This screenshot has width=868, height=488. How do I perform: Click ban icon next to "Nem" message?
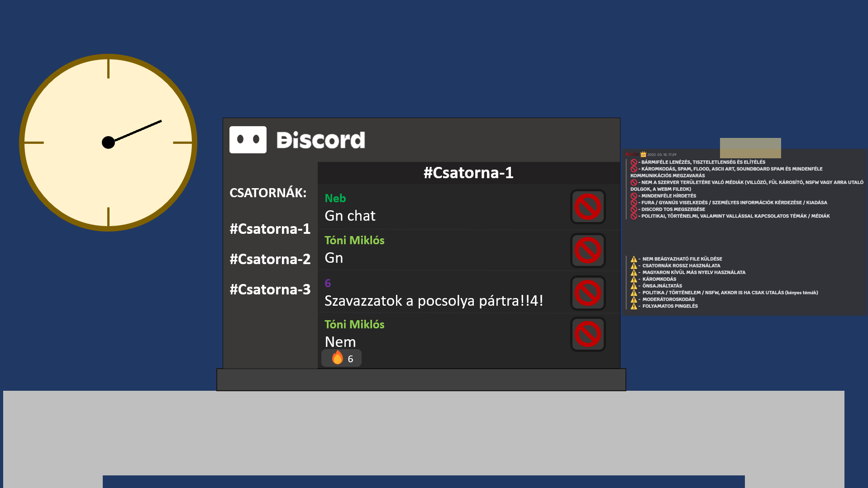click(588, 334)
